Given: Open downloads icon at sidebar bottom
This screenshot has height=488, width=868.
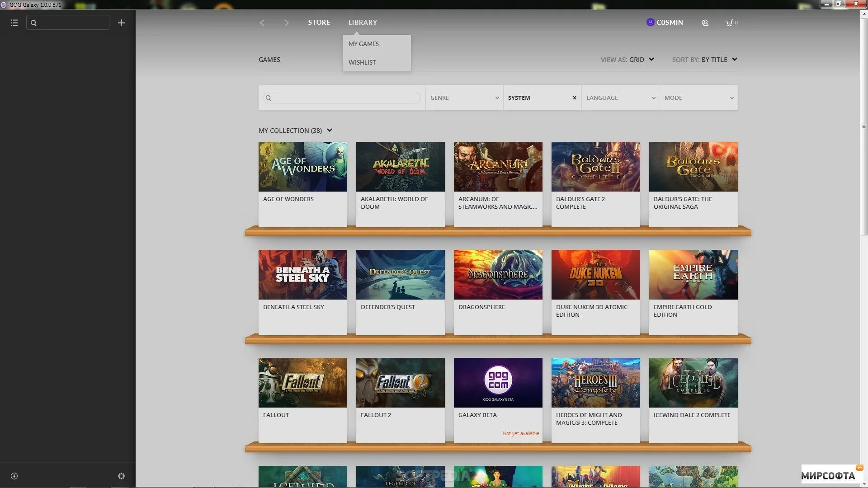Looking at the screenshot, I should pyautogui.click(x=14, y=476).
